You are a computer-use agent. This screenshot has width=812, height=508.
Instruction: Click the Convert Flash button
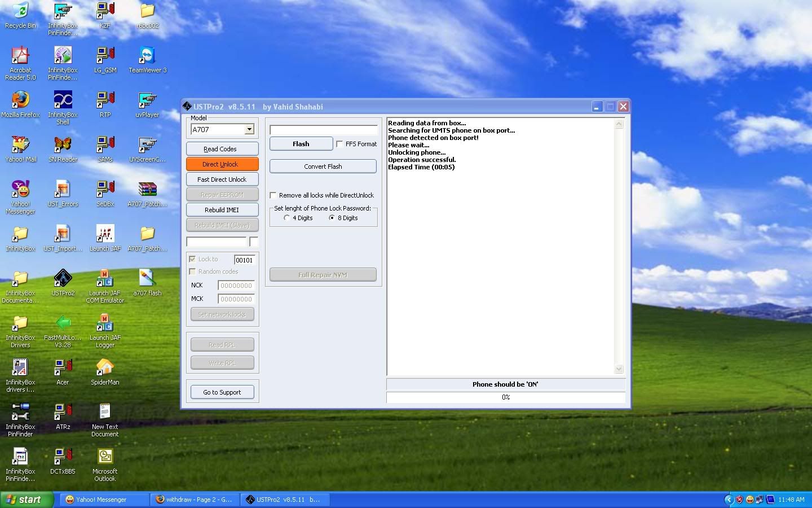(x=323, y=167)
